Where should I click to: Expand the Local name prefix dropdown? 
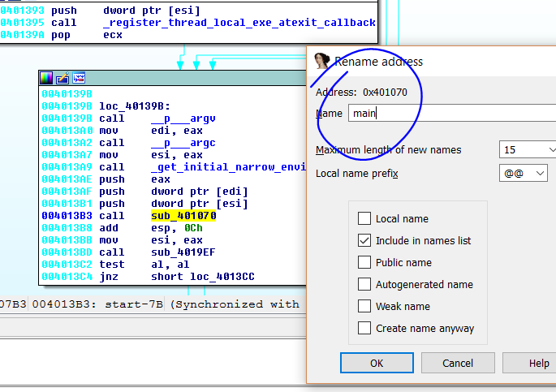524,173
